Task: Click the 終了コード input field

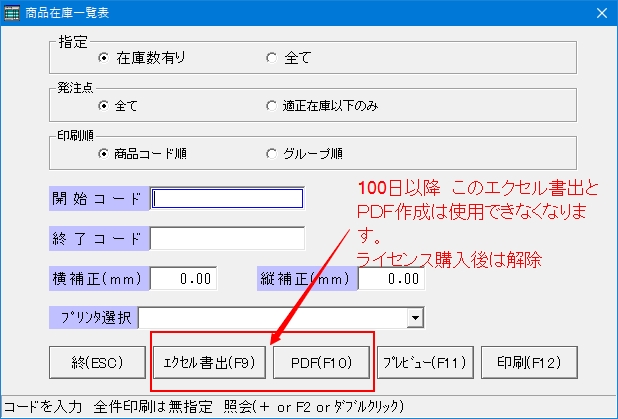Action: (x=227, y=238)
